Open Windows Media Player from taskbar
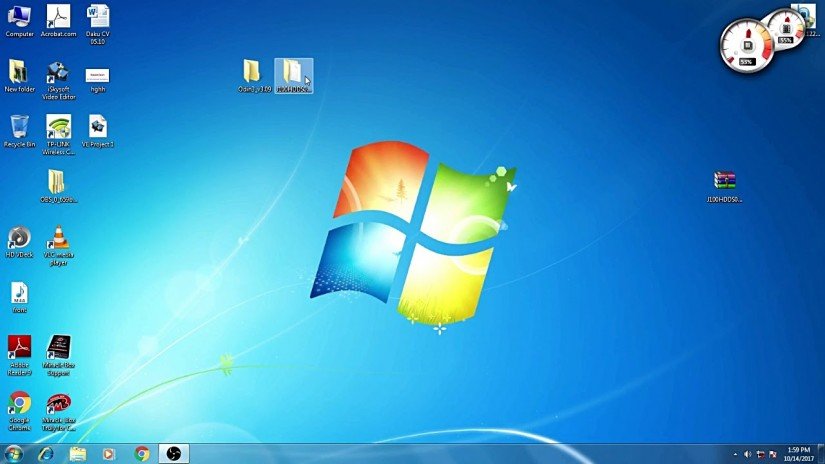The image size is (825, 464). 109,453
